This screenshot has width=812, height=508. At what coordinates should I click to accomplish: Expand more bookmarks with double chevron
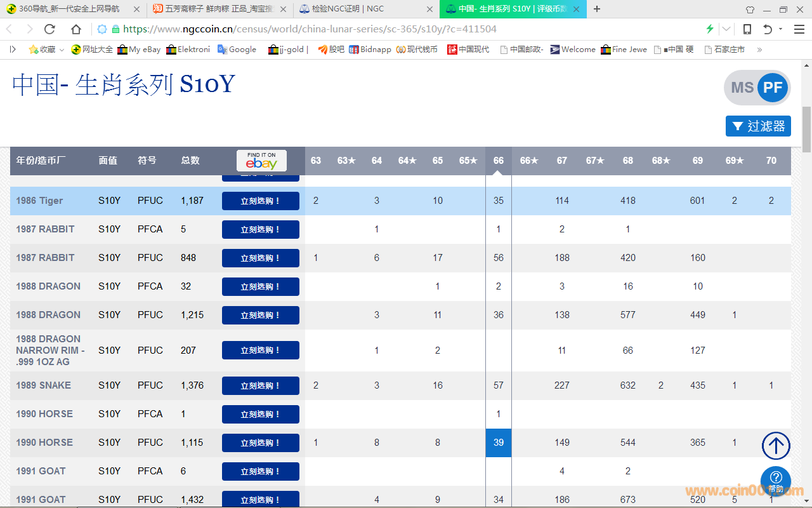[x=759, y=50]
